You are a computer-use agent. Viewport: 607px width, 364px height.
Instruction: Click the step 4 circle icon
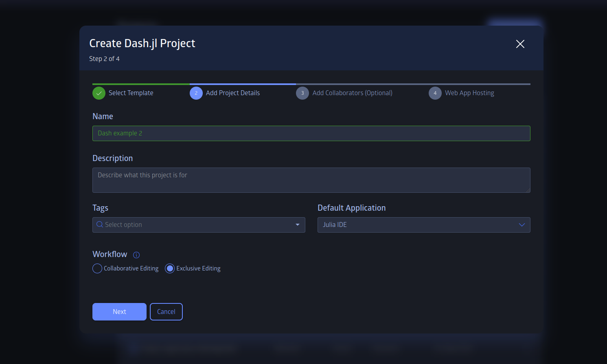coord(435,93)
